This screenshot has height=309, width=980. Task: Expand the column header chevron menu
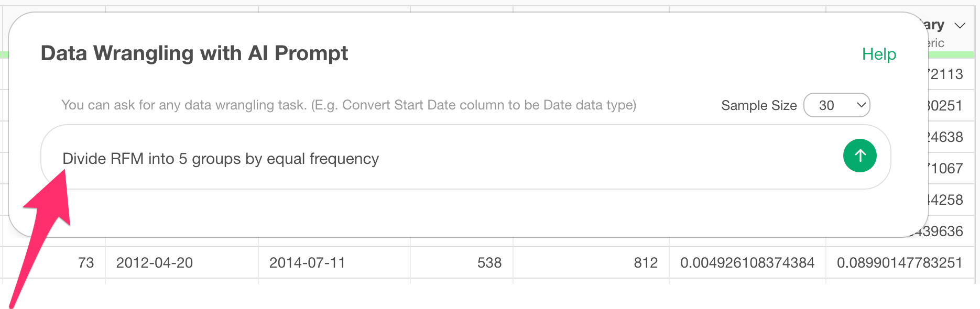(x=960, y=26)
